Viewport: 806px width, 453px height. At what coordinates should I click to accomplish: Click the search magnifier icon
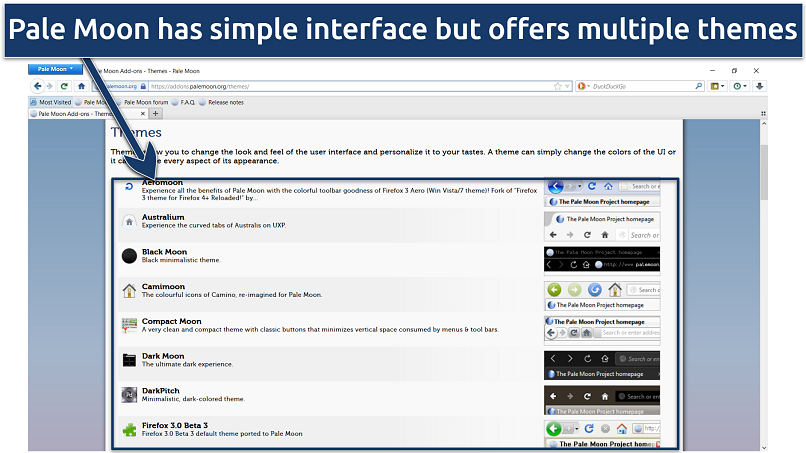click(x=697, y=87)
